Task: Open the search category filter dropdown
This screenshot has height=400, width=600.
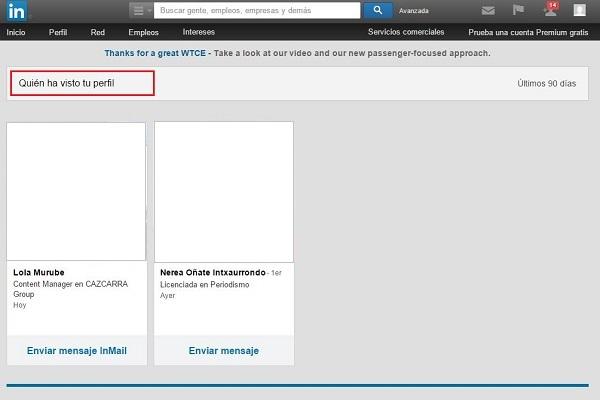Action: [142, 10]
